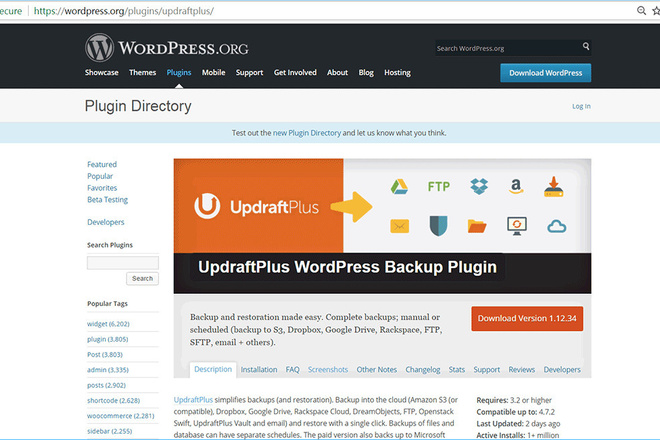The image size is (660, 440).
Task: Open the About menu item
Action: point(337,72)
